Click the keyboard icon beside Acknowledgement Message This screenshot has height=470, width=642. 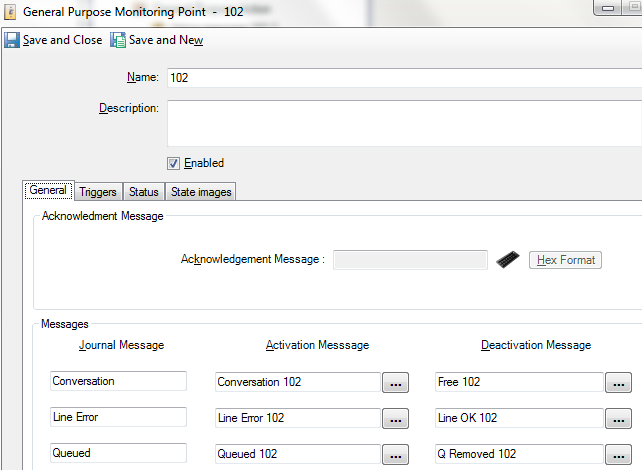(508, 259)
